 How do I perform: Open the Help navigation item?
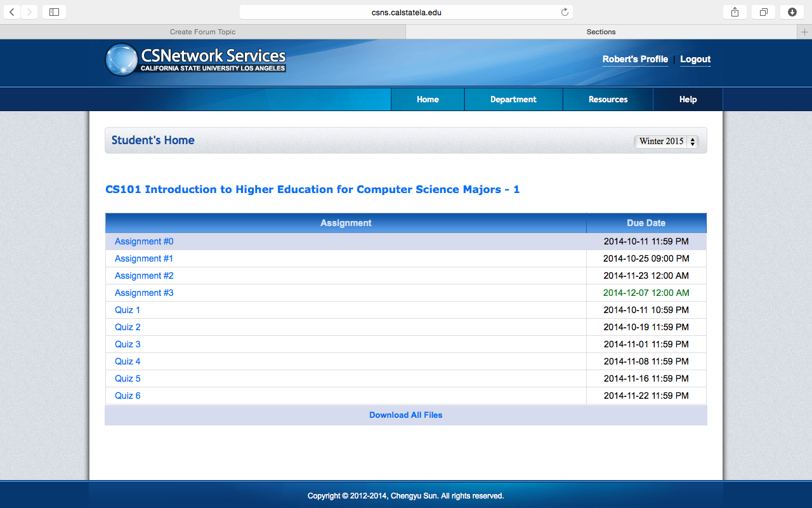click(x=688, y=100)
